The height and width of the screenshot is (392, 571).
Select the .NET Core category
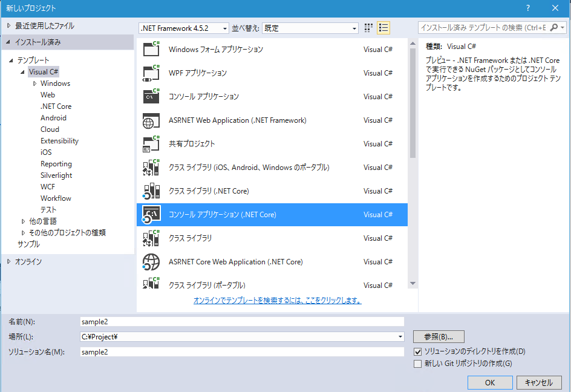56,106
